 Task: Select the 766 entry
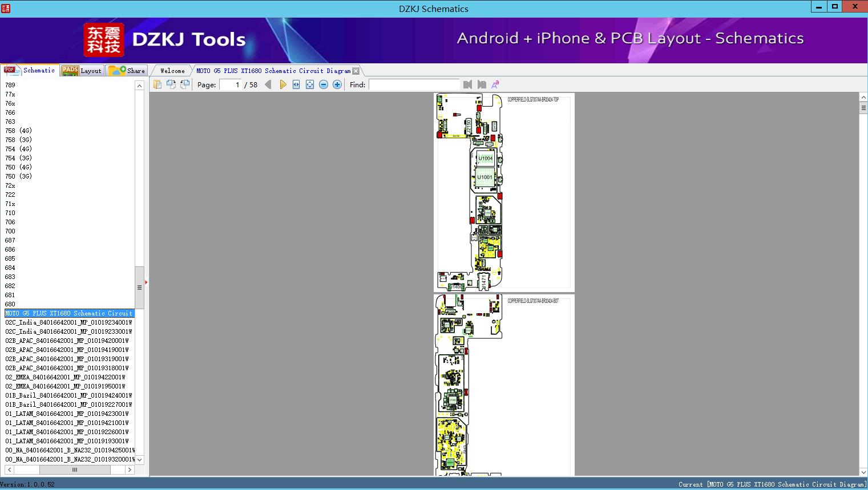pos(10,112)
